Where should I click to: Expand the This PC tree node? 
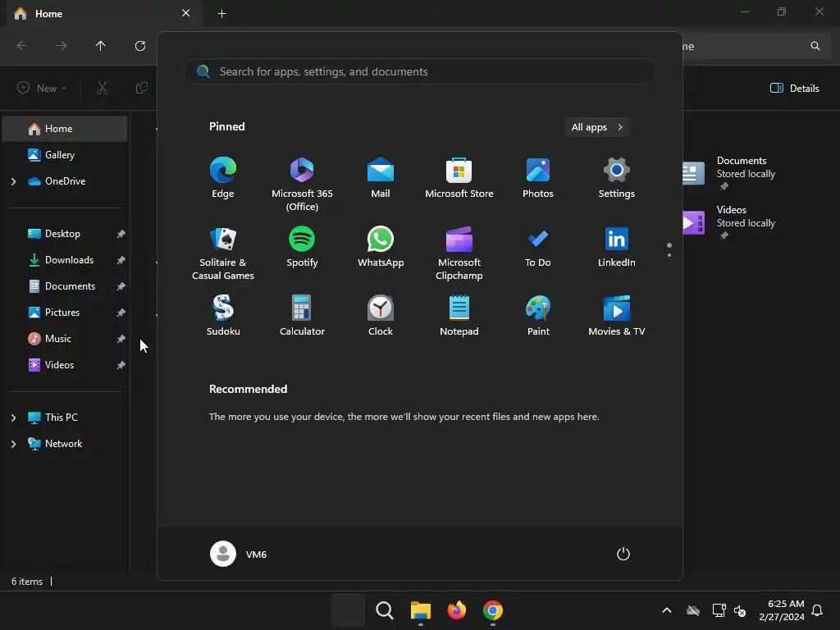click(x=13, y=418)
